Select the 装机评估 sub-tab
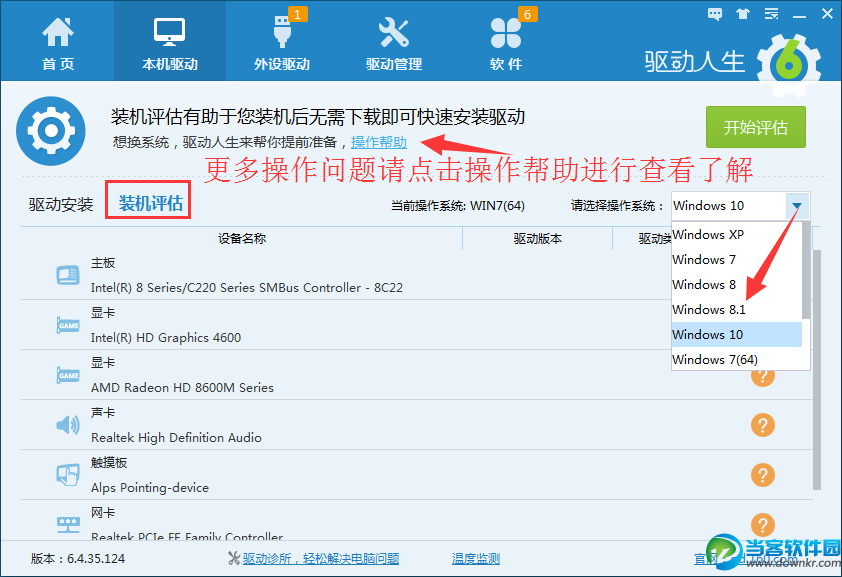The width and height of the screenshot is (842, 577). [150, 203]
